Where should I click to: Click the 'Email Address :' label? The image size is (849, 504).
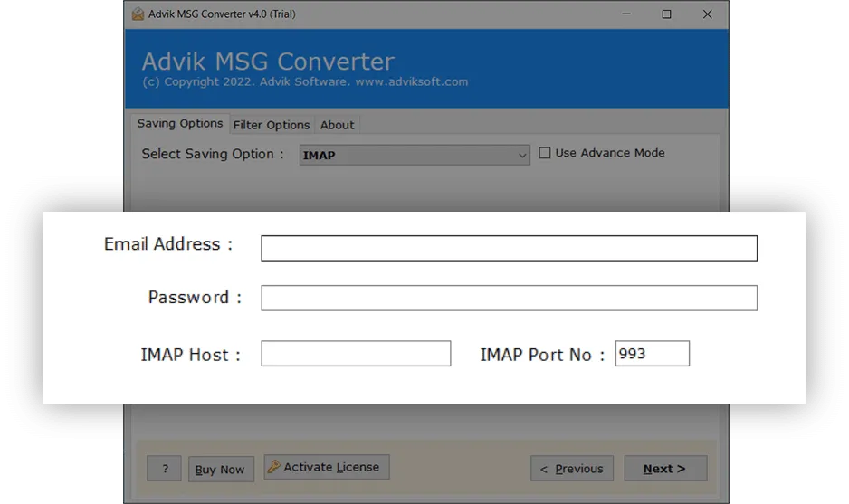coord(168,244)
